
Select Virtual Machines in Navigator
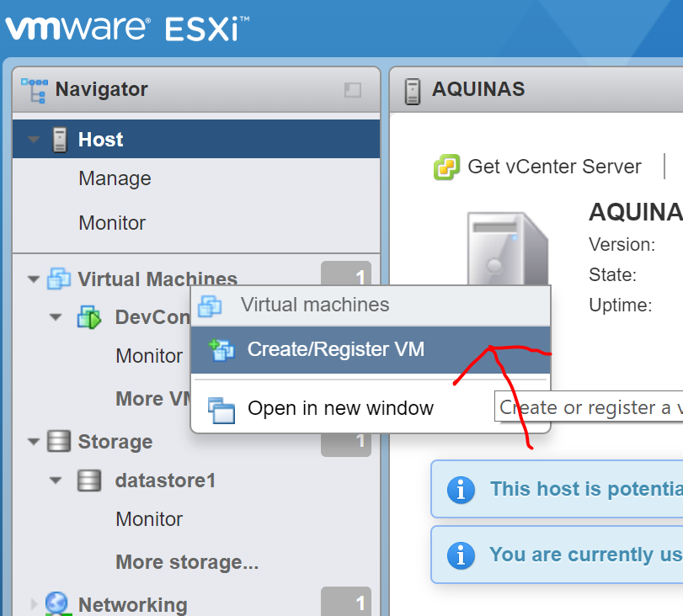tap(157, 279)
